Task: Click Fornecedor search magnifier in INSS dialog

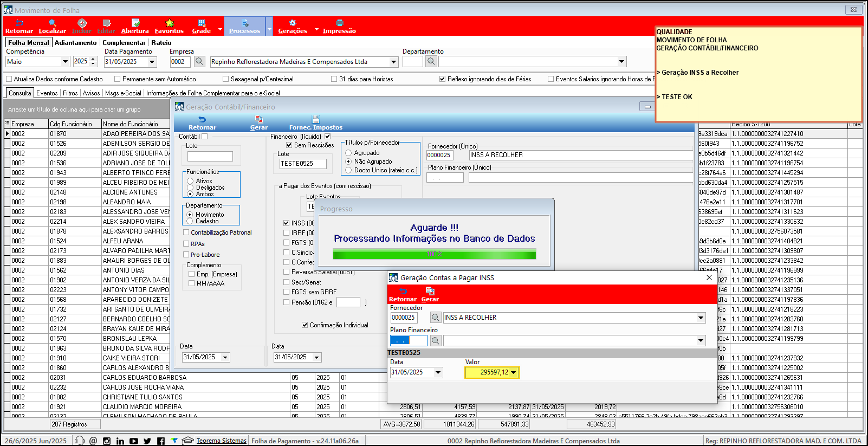Action: (436, 318)
